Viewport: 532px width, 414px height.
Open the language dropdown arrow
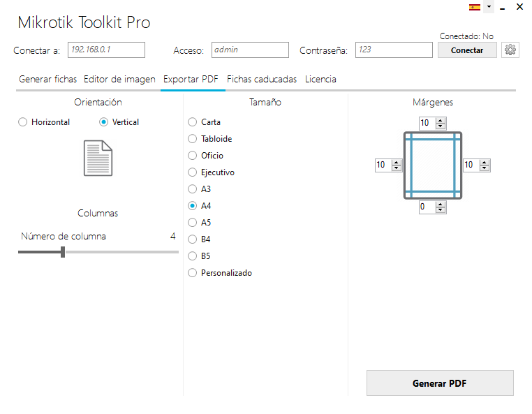pyautogui.click(x=489, y=6)
